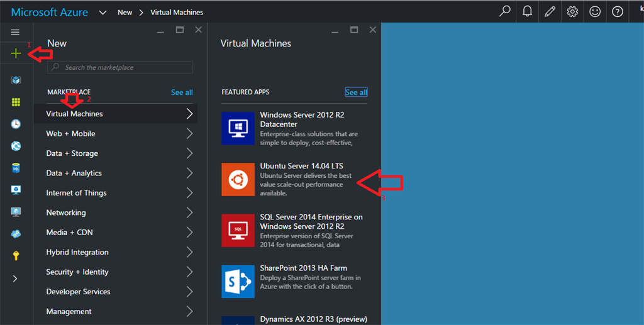The image size is (644, 325).
Task: Click the Microsoft Azure logo text
Action: coord(49,13)
